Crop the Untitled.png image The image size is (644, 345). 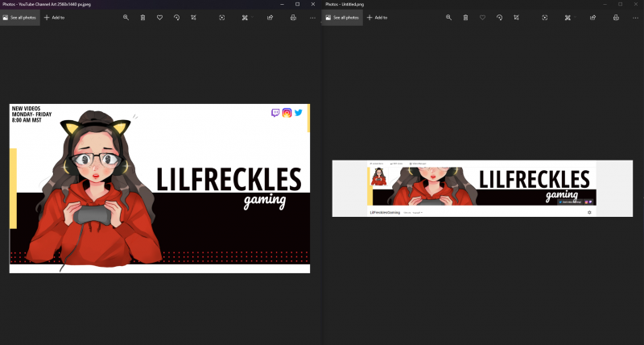(516, 17)
